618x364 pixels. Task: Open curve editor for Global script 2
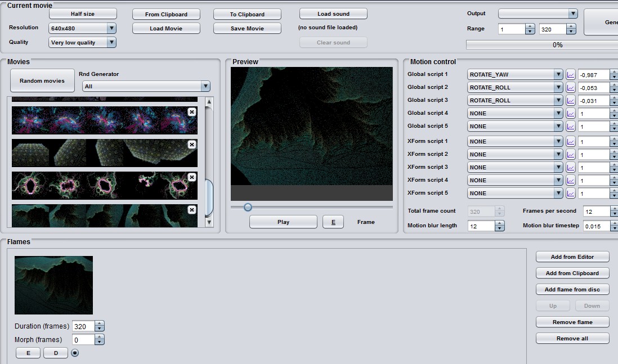pos(571,88)
